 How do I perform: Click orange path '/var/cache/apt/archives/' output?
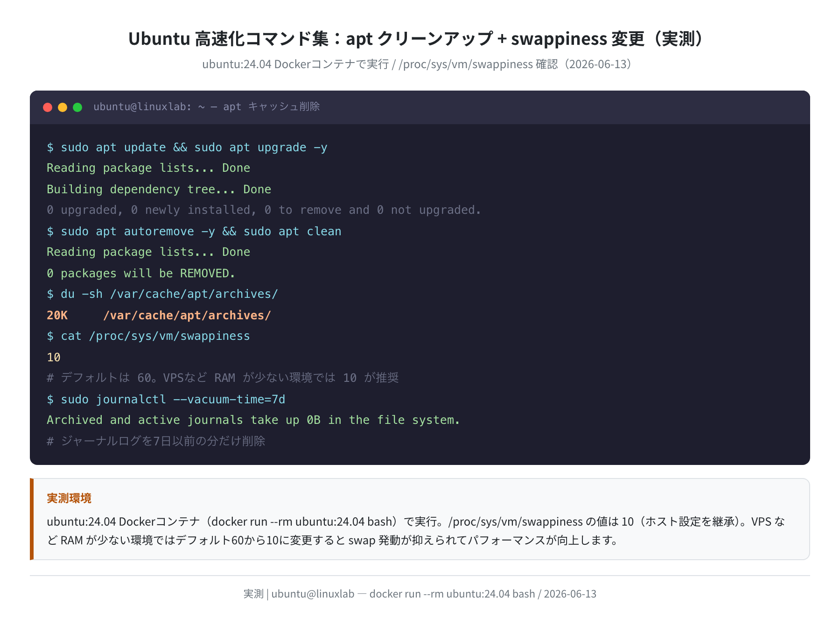pos(187,316)
